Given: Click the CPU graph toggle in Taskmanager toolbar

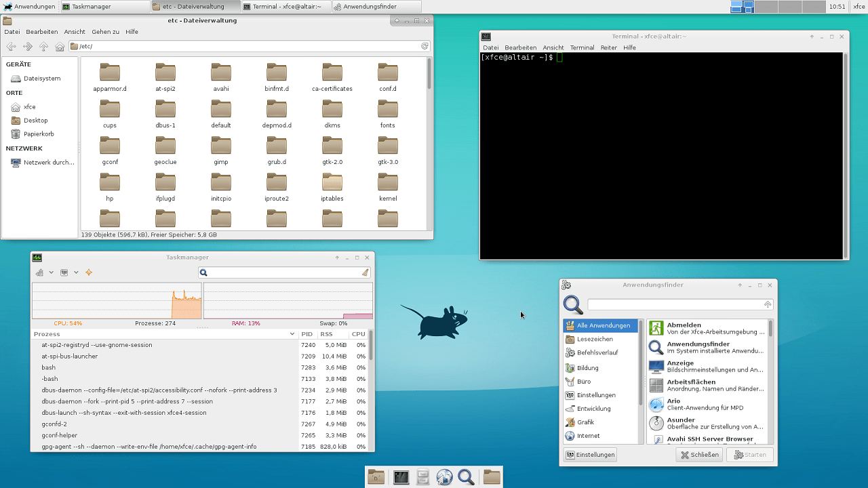Looking at the screenshot, I should click(x=39, y=272).
